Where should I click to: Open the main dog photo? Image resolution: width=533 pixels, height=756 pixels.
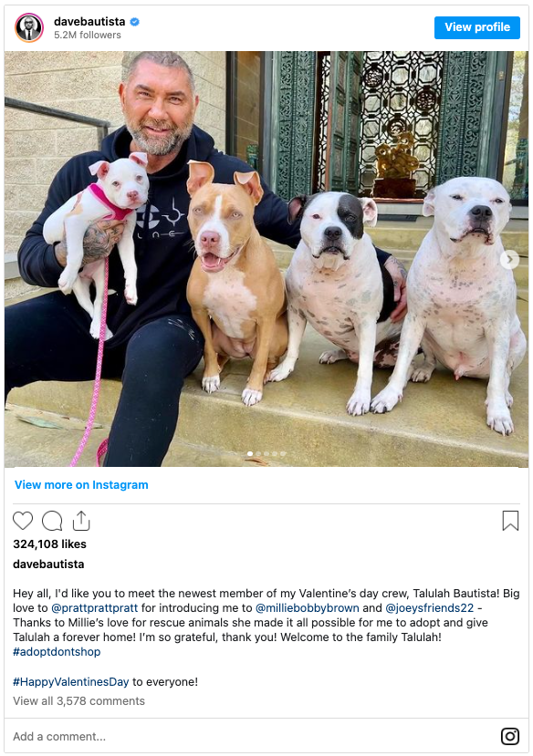point(266,259)
